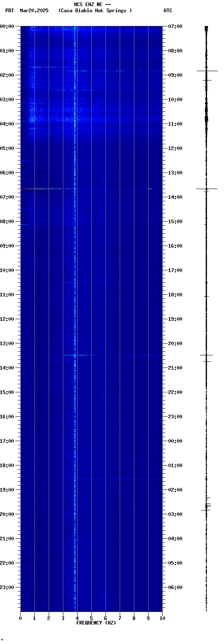Click the frequency axis tick label '10'
The width and height of the screenshot is (224, 644).
[162, 618]
